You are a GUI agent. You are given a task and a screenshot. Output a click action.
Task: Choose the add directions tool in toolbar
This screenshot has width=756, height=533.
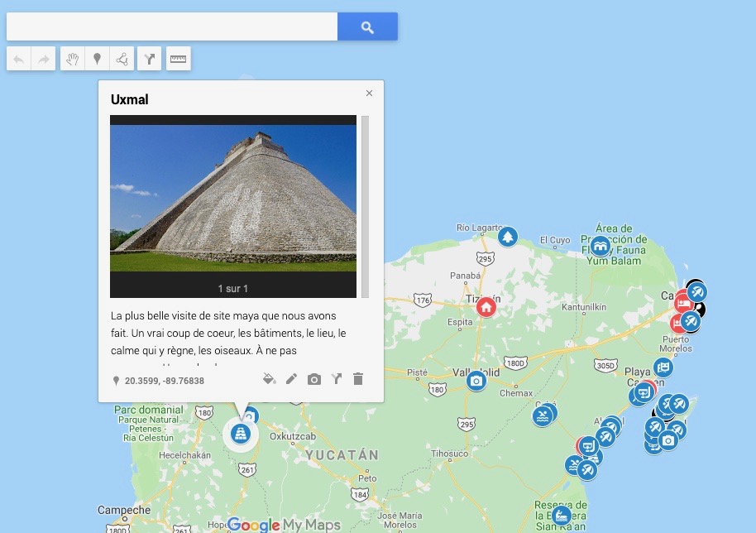click(150, 59)
